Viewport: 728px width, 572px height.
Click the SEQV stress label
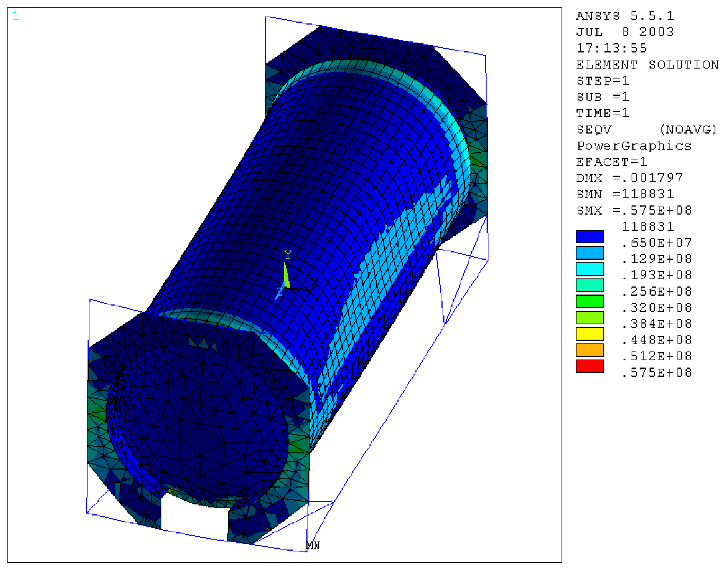594,129
